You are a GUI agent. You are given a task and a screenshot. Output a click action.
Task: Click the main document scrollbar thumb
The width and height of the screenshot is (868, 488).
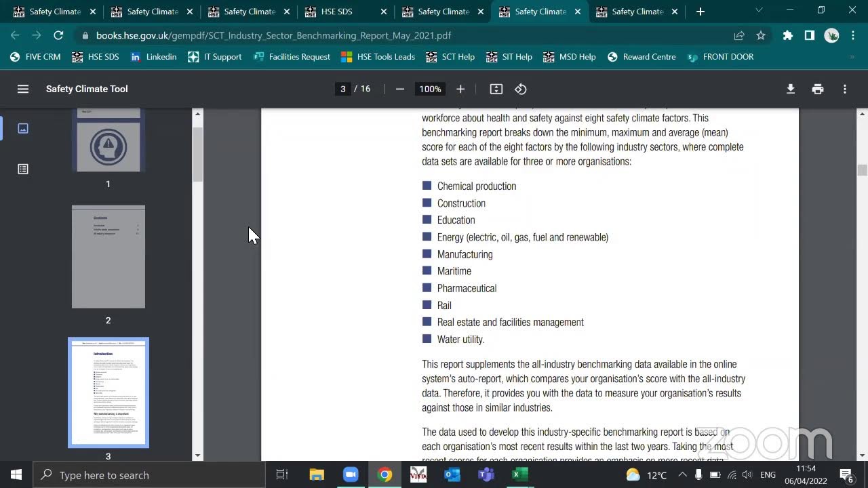[863, 170]
